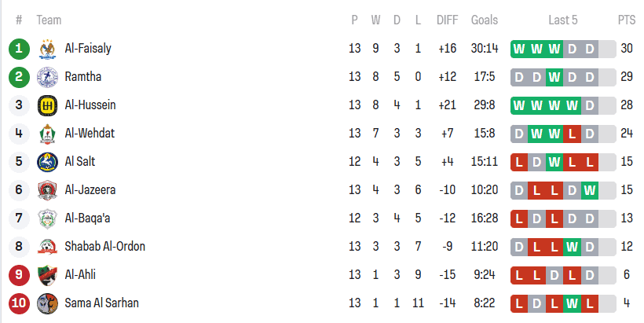Sort table by the DIFF column header
644x323 pixels.
tap(448, 20)
